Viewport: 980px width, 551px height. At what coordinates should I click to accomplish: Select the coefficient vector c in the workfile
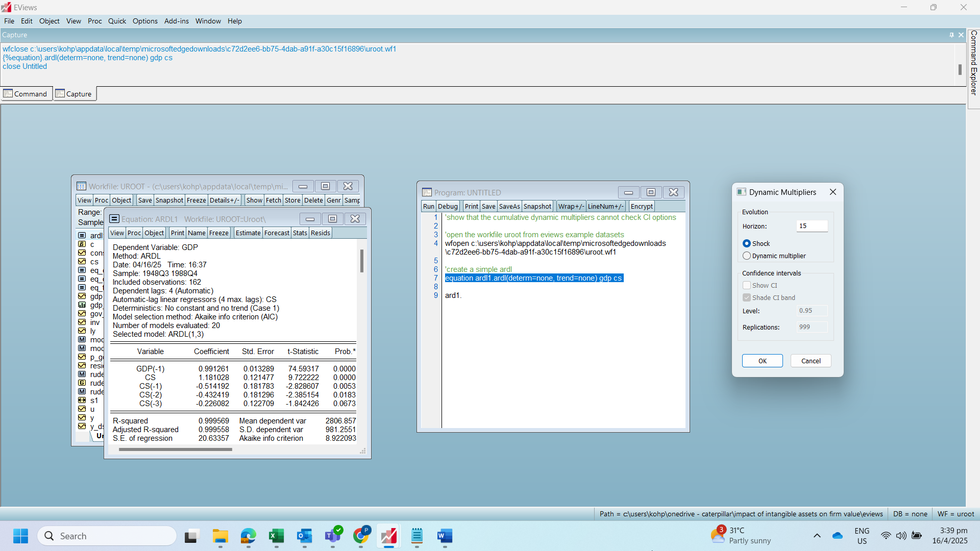(92, 244)
